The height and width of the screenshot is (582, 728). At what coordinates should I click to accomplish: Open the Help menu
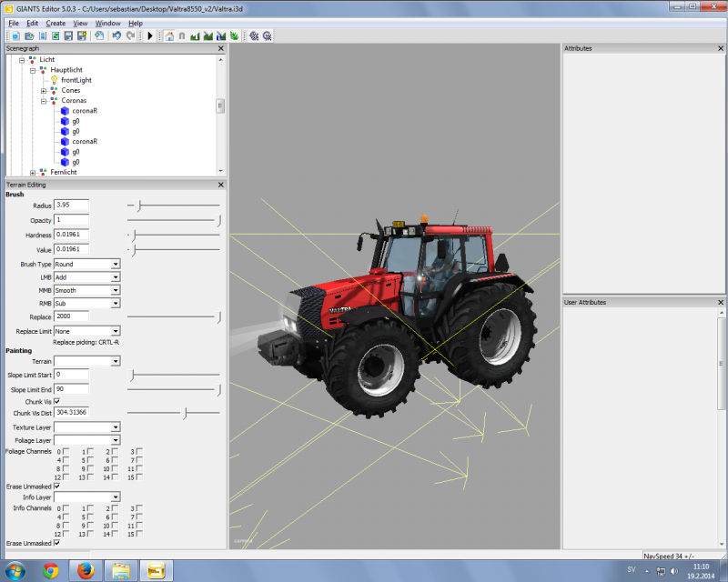point(135,24)
